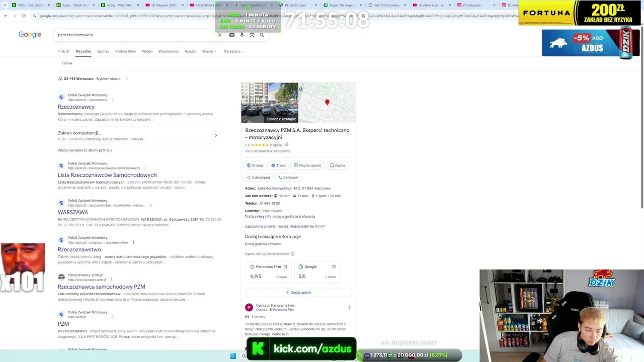Open three-dot menu of PZM result
644x362 pixels.
(x=113, y=317)
